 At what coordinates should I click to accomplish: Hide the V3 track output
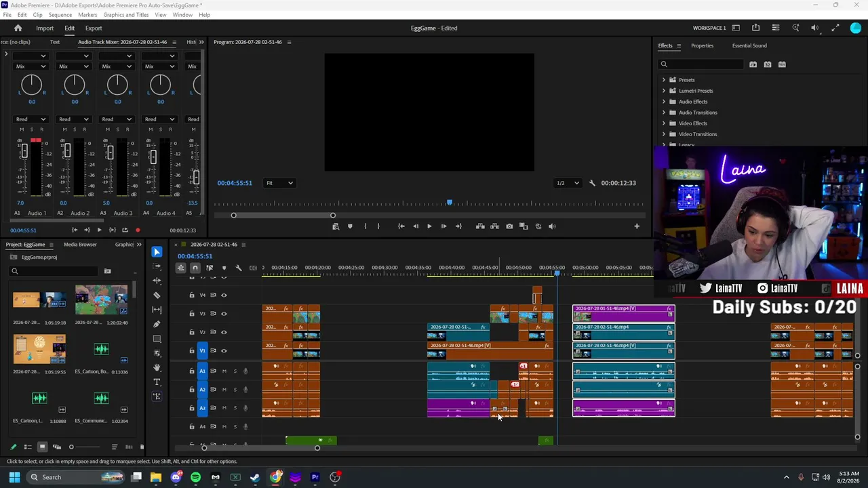[224, 314]
